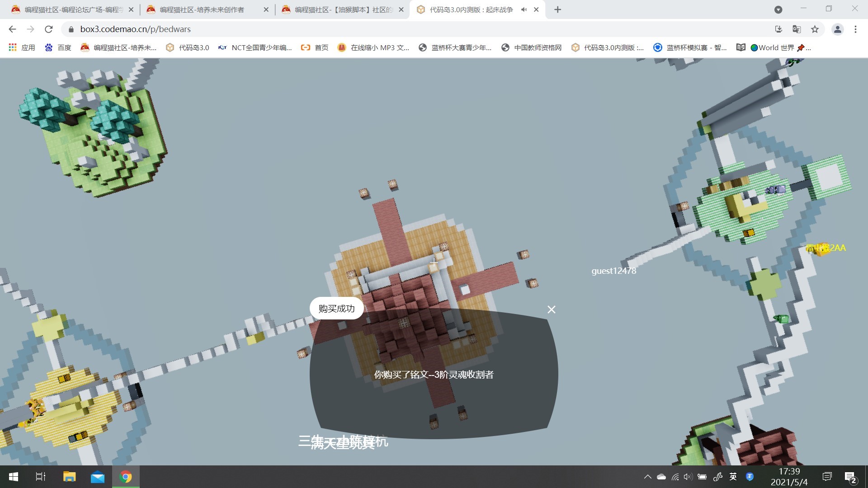This screenshot has width=868, height=488.
Task: Open the Windows Ink pen workspace icon
Action: pos(717,477)
